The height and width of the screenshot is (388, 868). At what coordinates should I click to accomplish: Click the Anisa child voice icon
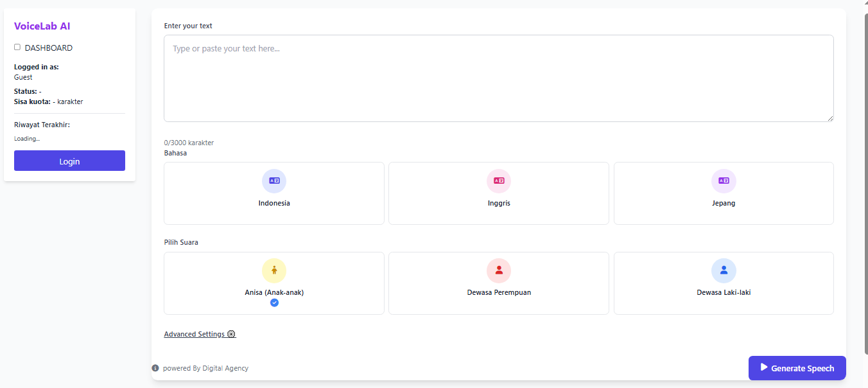click(x=274, y=270)
